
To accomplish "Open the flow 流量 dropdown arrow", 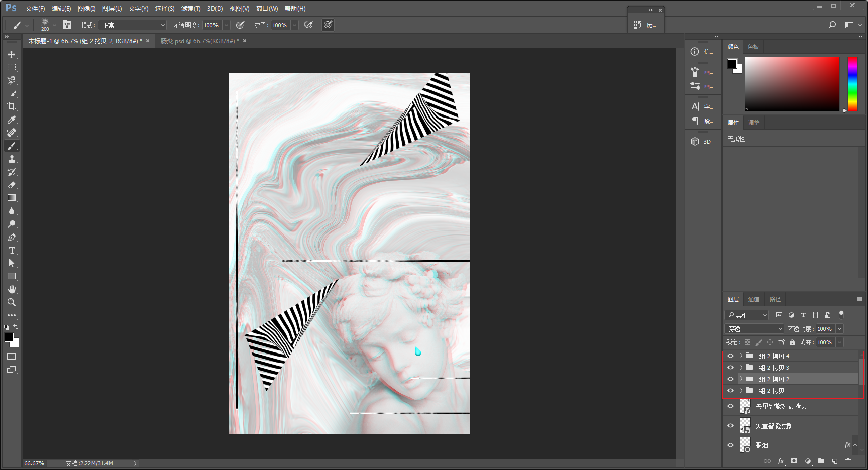I will [294, 25].
